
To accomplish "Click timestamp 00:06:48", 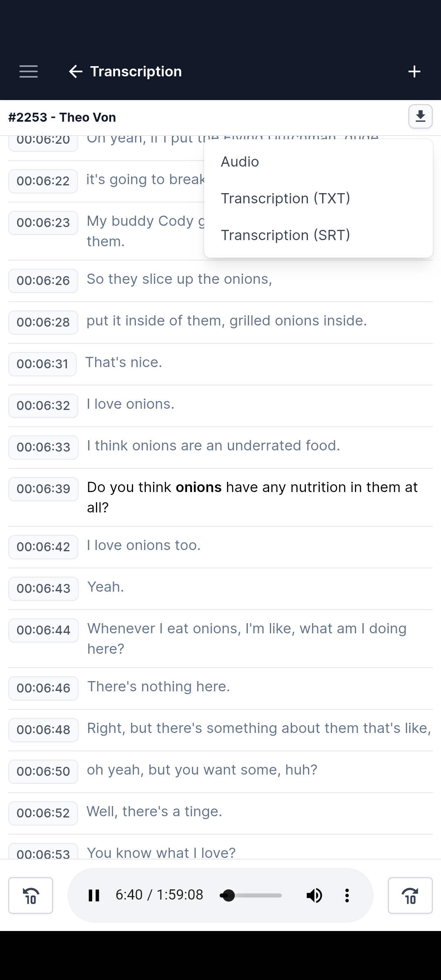I will [x=43, y=730].
